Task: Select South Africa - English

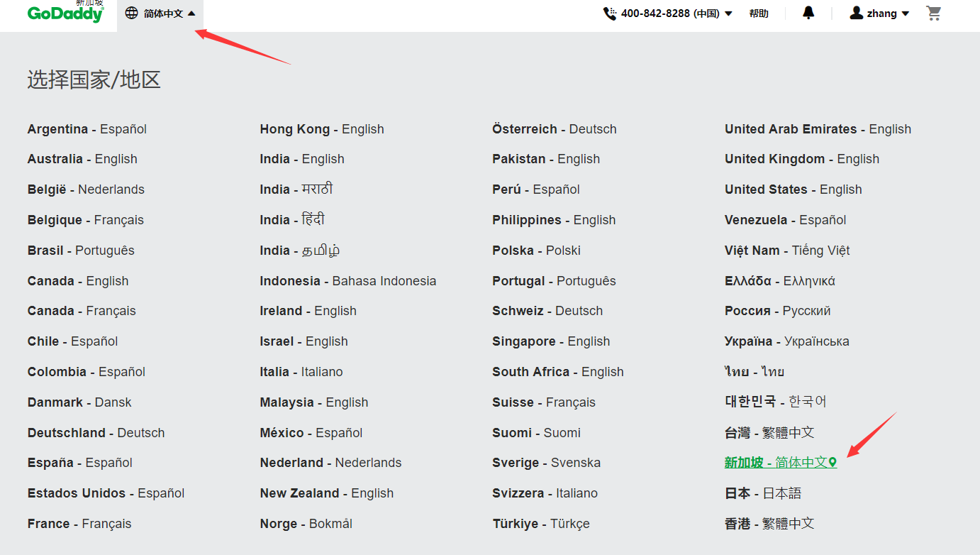Action: (558, 372)
